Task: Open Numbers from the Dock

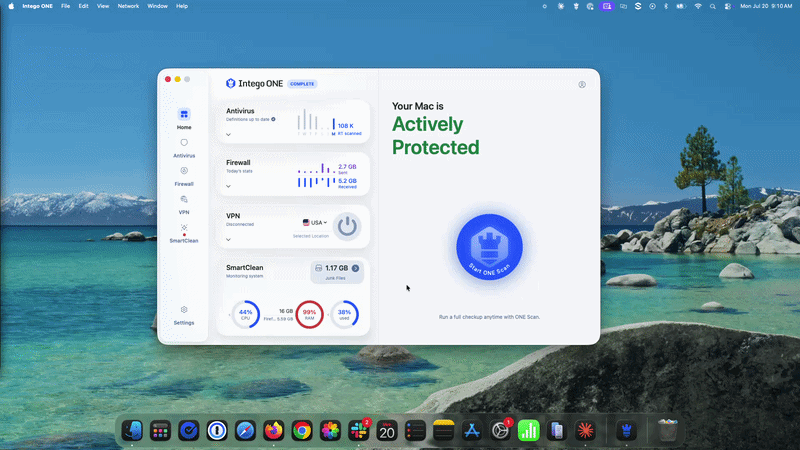Action: (529, 431)
